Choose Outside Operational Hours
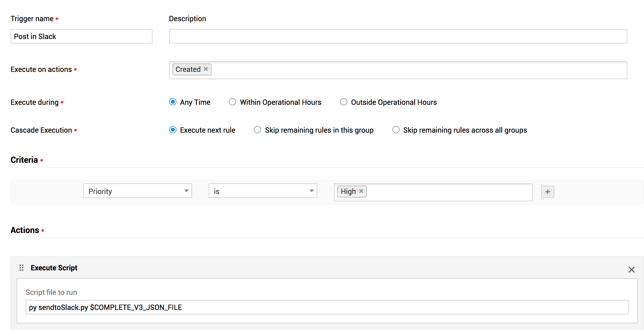 344,102
